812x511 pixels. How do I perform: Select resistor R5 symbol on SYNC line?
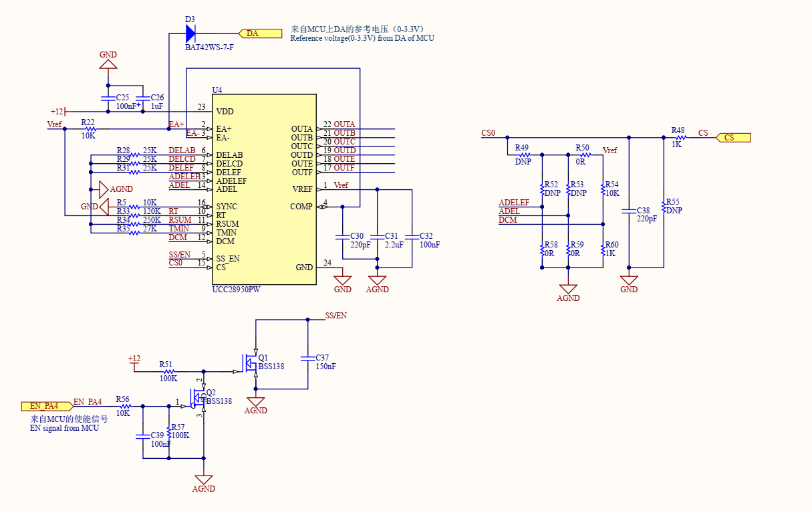coord(134,207)
